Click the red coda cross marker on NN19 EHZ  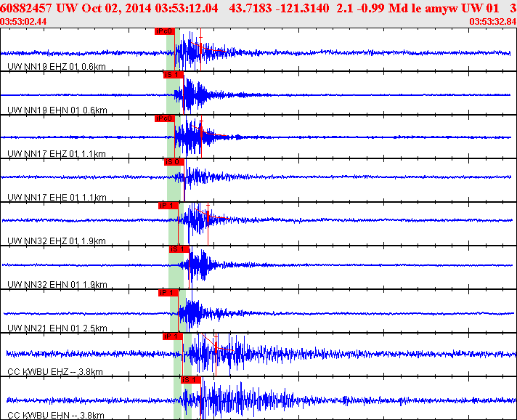pyautogui.click(x=201, y=39)
